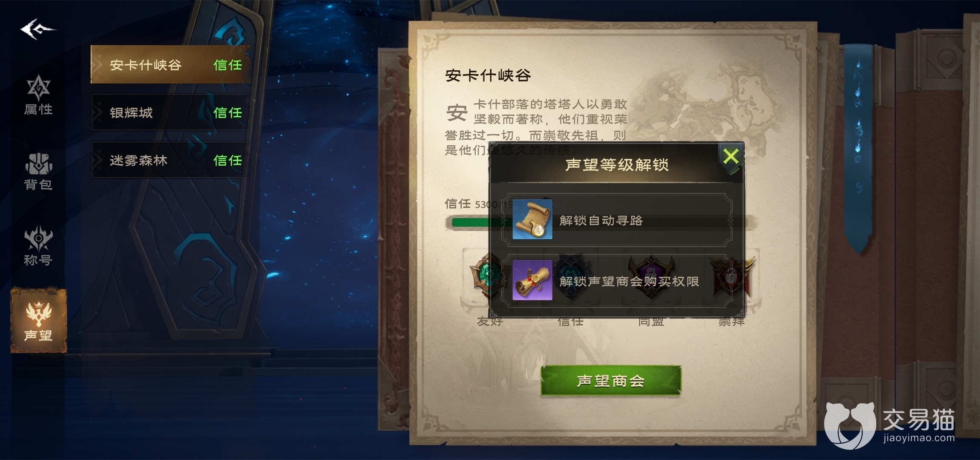
Task: Select the 安卡什峡谷 faction tab
Action: [170, 64]
